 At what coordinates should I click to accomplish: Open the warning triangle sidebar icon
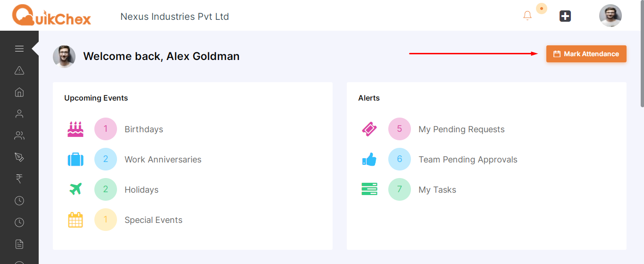19,70
